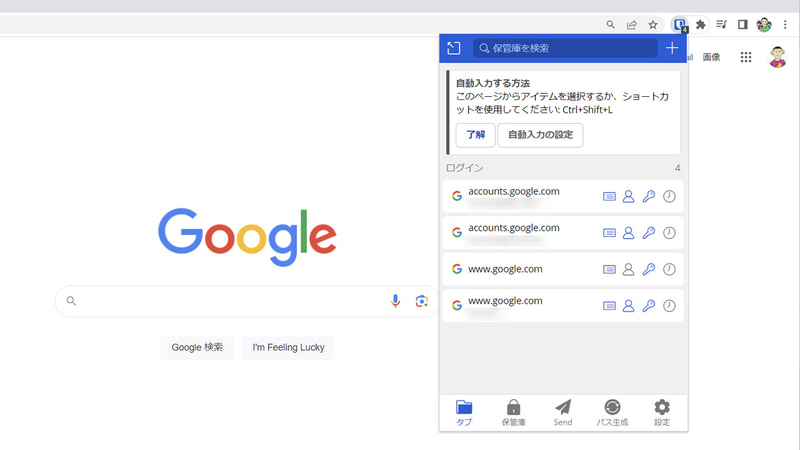Open the 設定 settings tab

tap(662, 413)
